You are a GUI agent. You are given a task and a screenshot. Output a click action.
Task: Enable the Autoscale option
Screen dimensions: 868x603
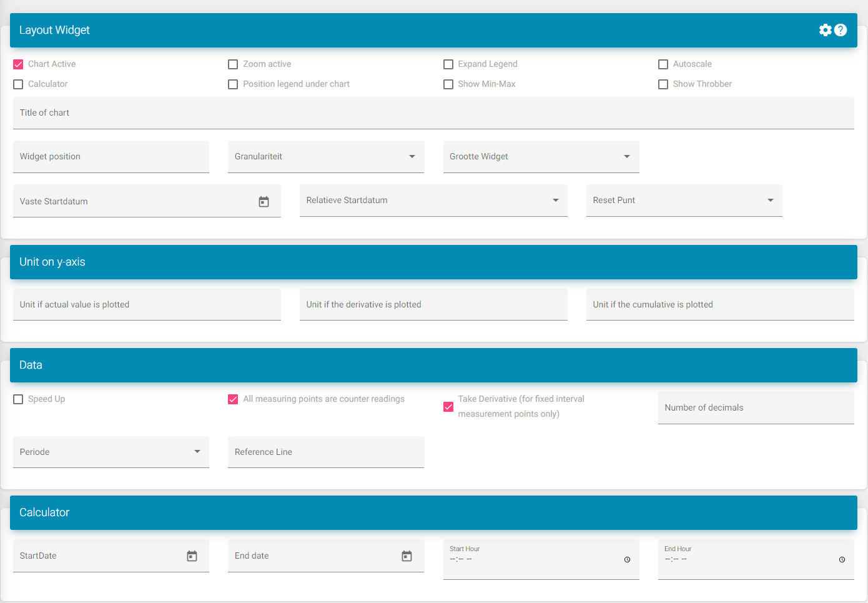663,64
